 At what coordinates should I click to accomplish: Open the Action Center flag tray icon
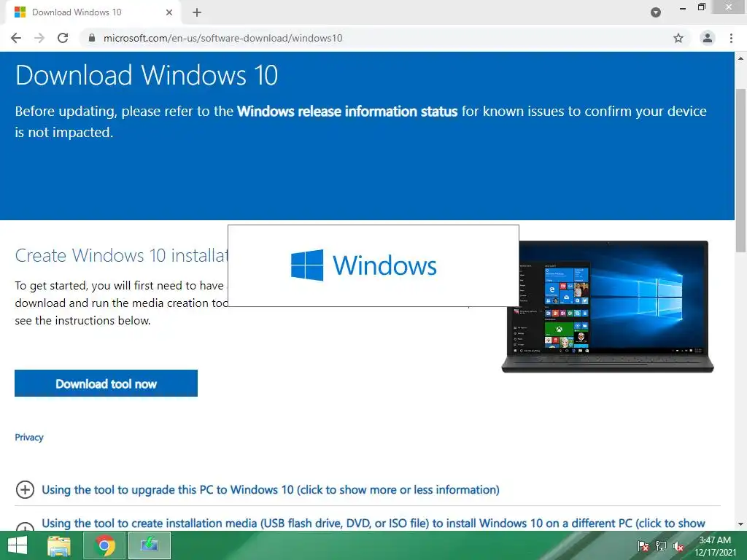coord(643,546)
